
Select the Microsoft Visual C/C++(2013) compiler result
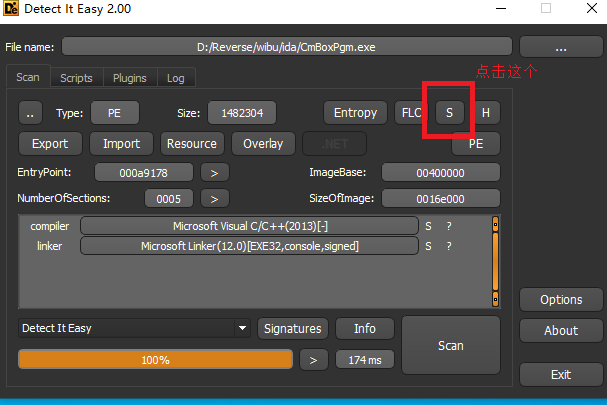[250, 226]
